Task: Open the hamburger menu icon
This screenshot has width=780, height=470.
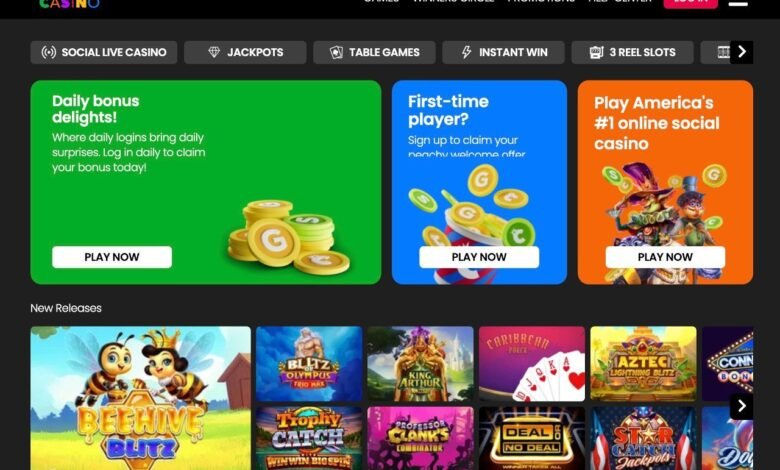Action: pos(738,2)
